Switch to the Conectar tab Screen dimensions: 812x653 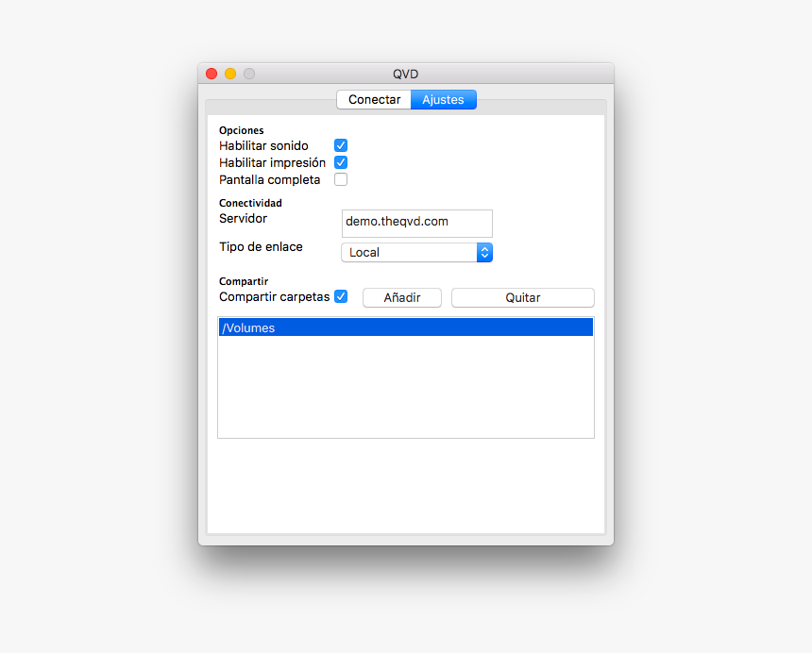[374, 100]
